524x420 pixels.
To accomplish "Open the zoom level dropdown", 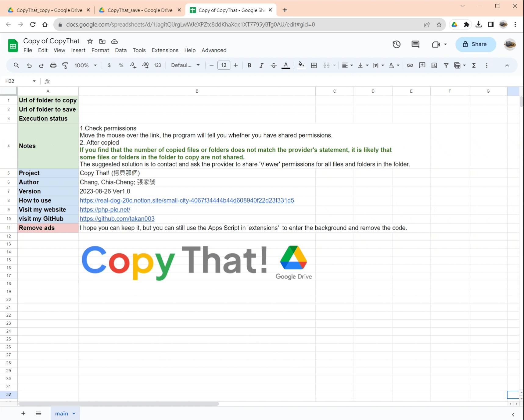I will [x=86, y=65].
